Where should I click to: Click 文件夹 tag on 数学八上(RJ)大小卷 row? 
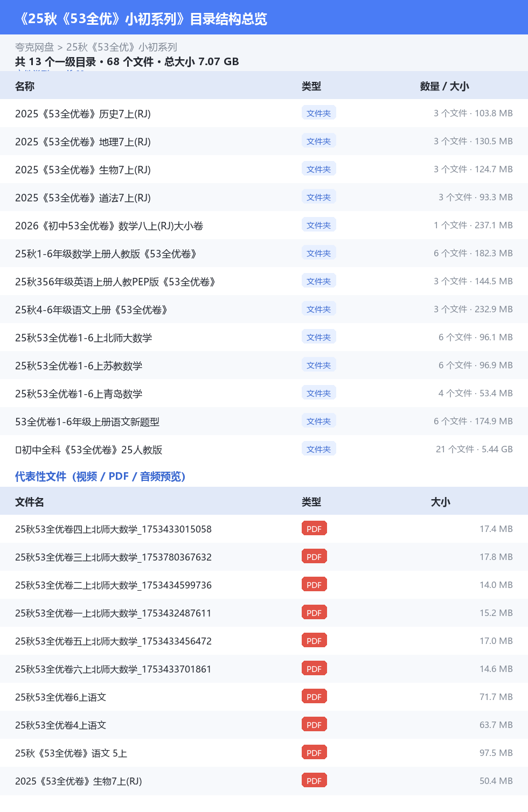click(x=319, y=225)
